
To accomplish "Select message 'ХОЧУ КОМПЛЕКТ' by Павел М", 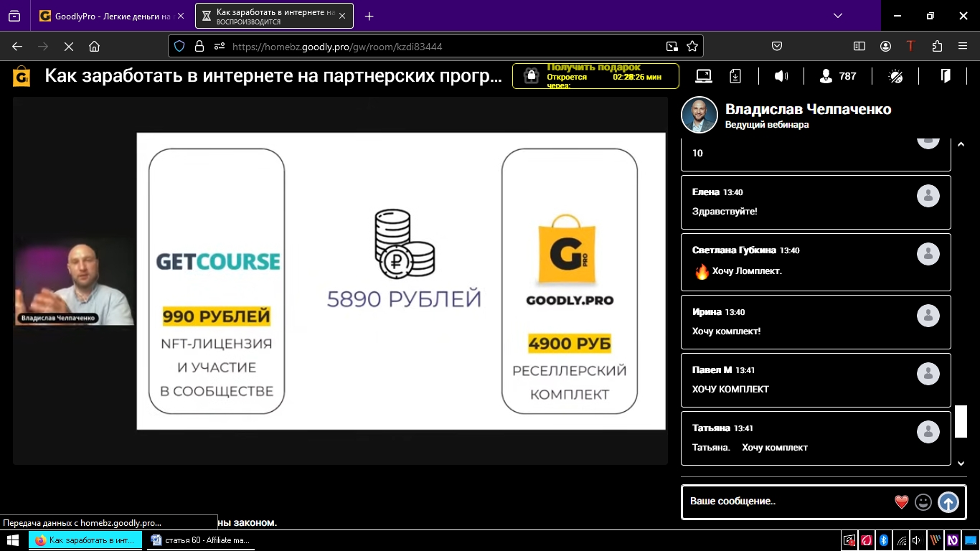I will 730,389.
